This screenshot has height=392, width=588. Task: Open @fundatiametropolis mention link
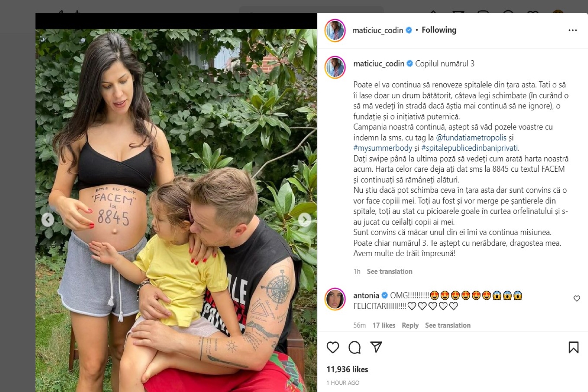[471, 137]
